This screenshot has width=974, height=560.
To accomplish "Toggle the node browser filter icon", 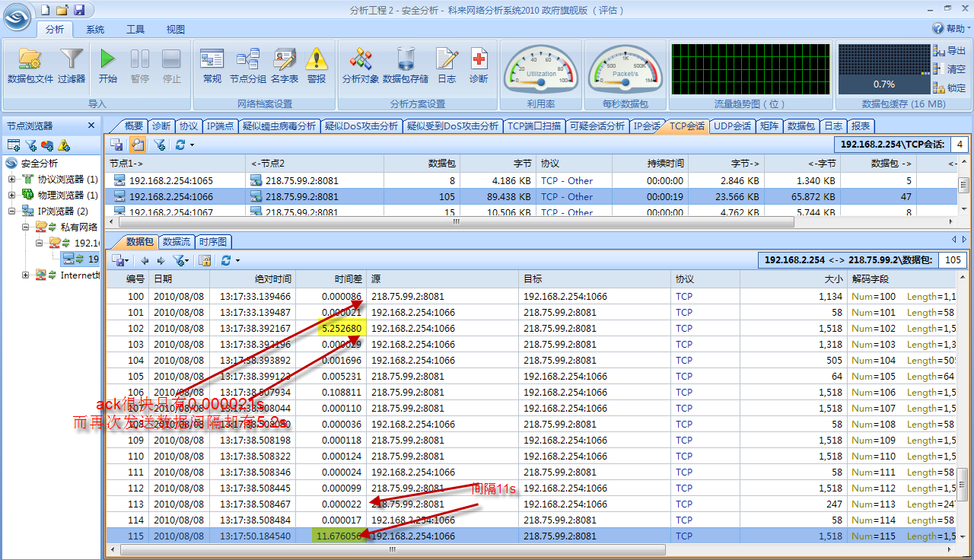I will tap(30, 145).
